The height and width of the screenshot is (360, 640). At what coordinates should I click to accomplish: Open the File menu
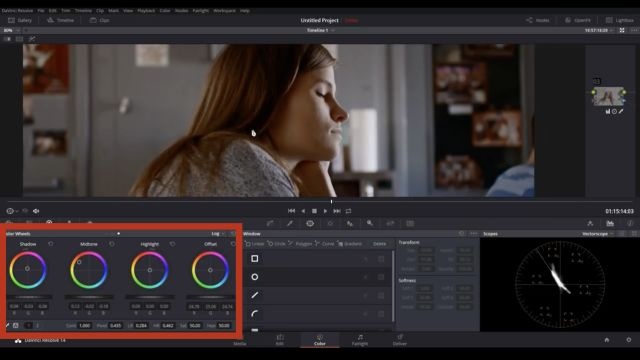[41, 11]
